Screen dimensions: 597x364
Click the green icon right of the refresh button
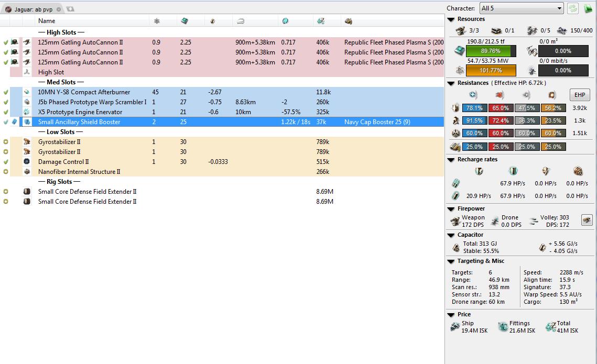click(588, 8)
